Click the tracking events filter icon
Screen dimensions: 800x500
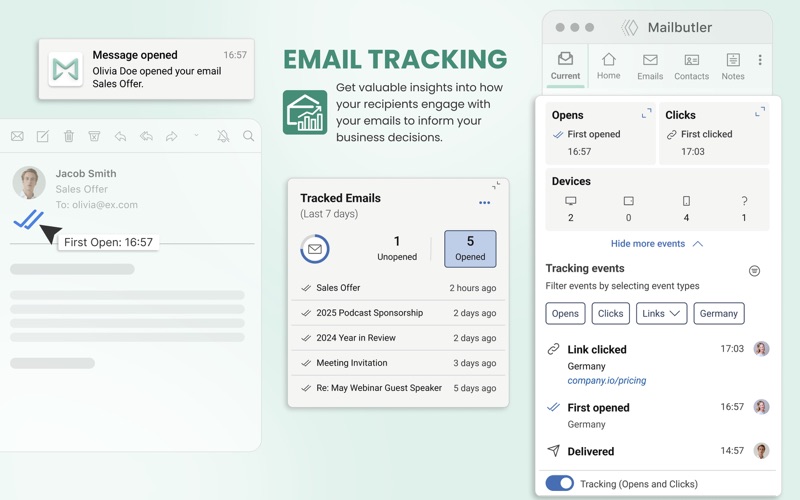754,271
